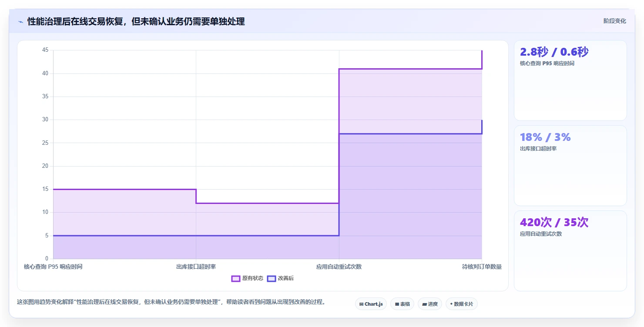
Task: Click the Chart.js chip
Action: 371,304
